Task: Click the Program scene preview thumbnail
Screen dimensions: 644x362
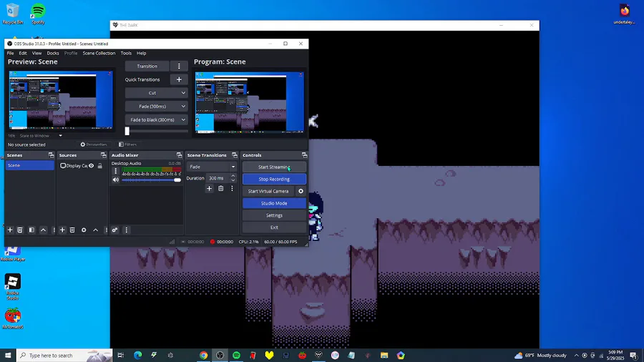Action: [x=249, y=102]
